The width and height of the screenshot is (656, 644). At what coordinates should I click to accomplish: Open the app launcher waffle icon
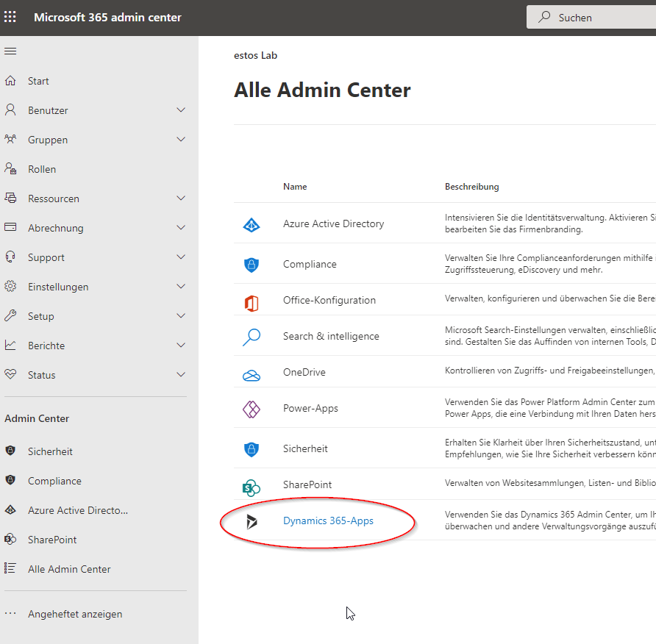pos(10,17)
